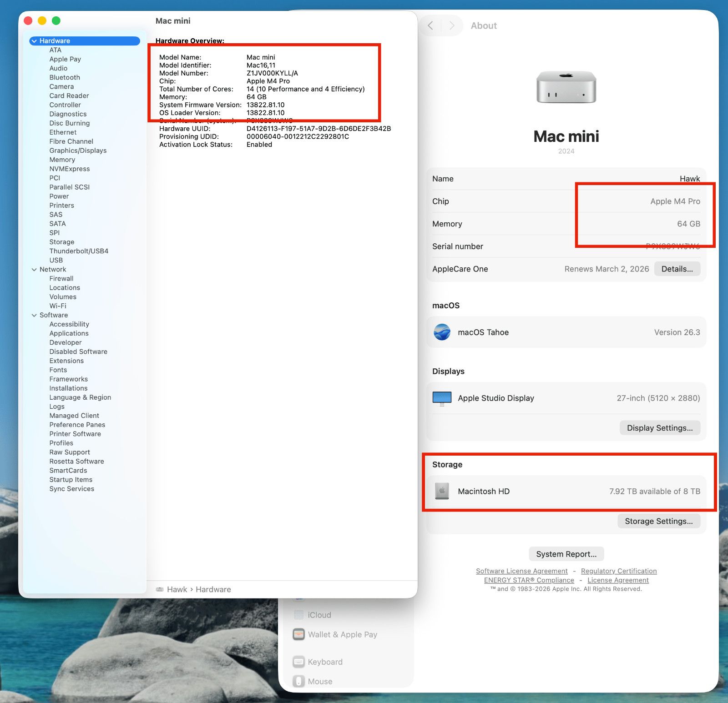This screenshot has width=728, height=703.
Task: Click the Activation Lock Status value Enabled
Action: coord(259,145)
